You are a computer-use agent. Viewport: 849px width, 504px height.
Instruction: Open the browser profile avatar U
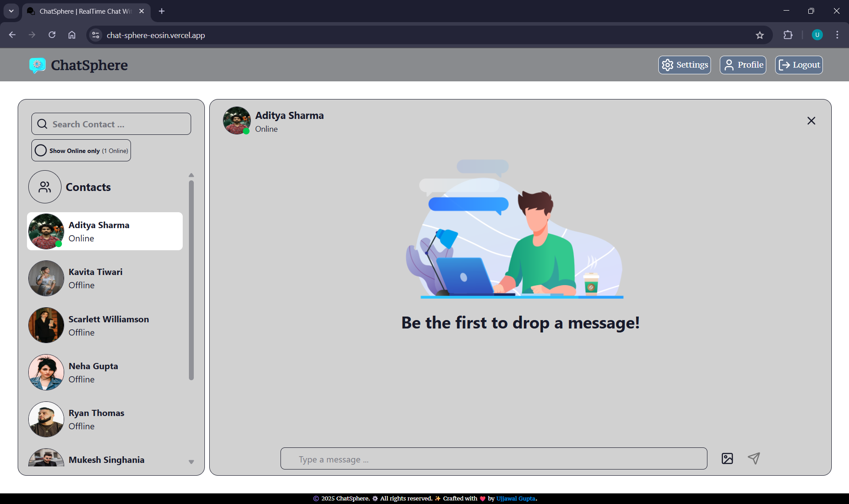(x=817, y=35)
